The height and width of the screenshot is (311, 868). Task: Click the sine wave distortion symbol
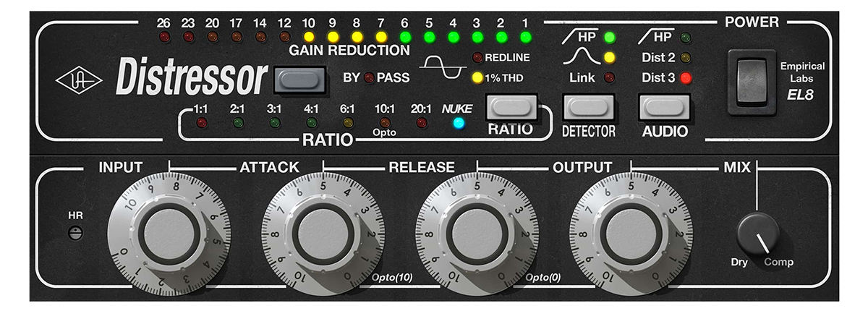pos(444,67)
